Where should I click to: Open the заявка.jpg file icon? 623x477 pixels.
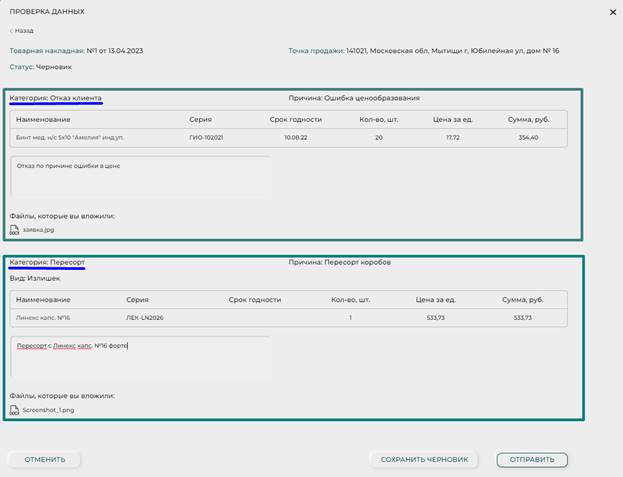pyautogui.click(x=14, y=229)
